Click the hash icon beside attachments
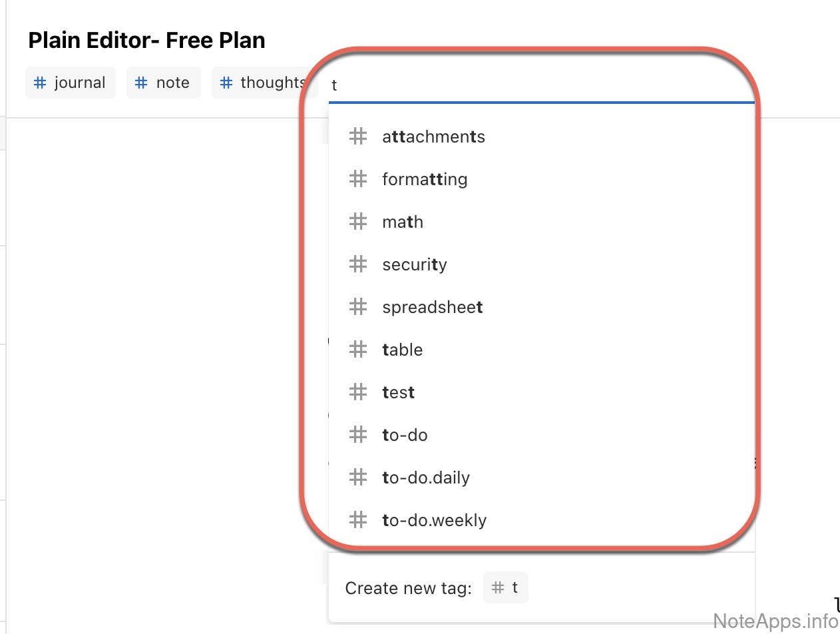Viewport: 840px width, 634px height. tap(358, 137)
